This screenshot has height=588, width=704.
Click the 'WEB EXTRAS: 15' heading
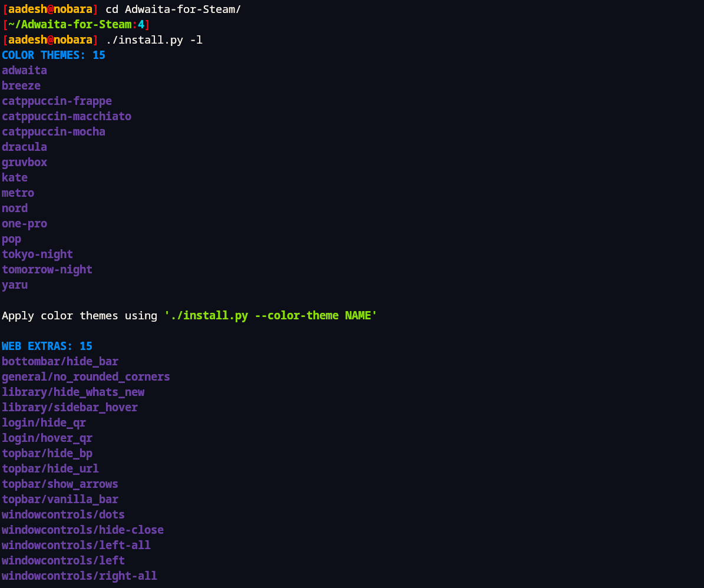47,346
